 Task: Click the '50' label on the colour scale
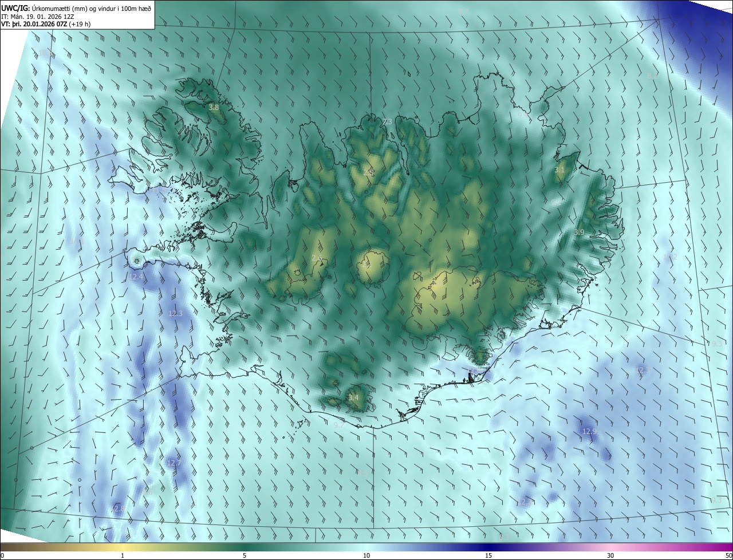pos(728,556)
